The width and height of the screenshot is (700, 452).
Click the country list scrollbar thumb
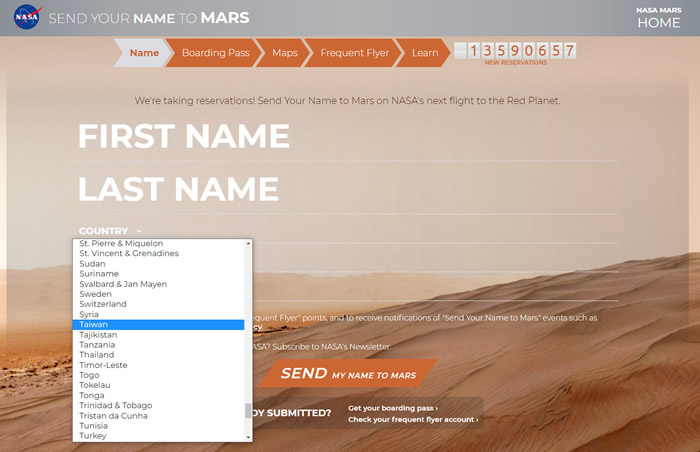coord(248,410)
